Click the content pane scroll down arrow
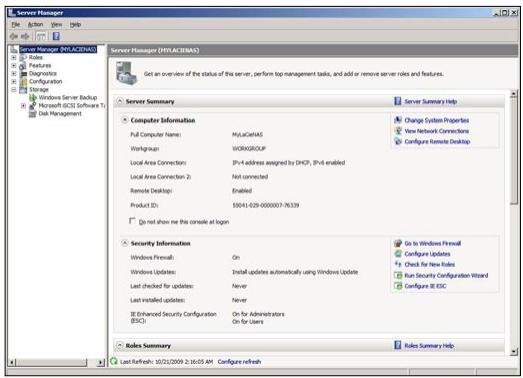Viewport: 523px width, 378px height. pyautogui.click(x=514, y=351)
